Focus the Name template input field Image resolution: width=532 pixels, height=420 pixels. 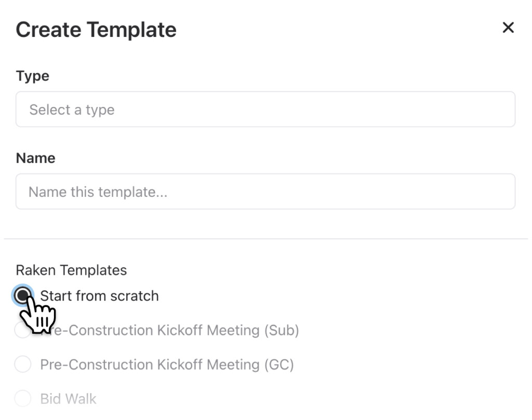[265, 192]
